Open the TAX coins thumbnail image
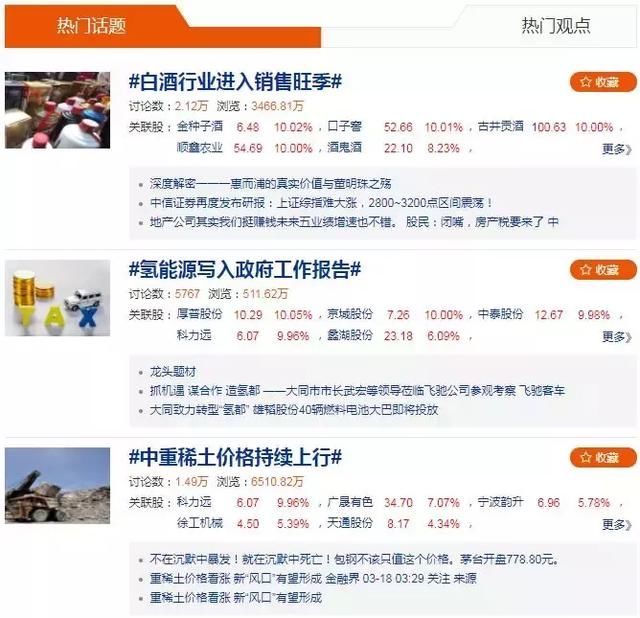 tap(58, 298)
